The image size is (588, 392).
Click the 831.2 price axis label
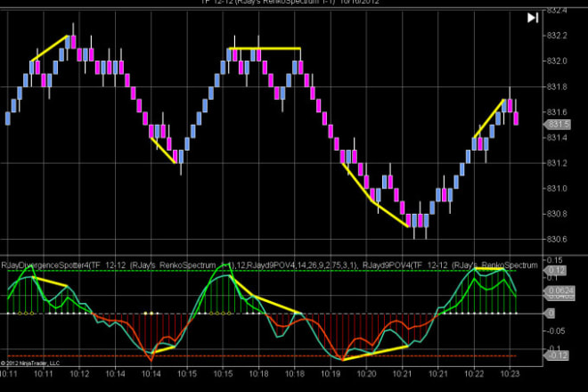point(557,163)
